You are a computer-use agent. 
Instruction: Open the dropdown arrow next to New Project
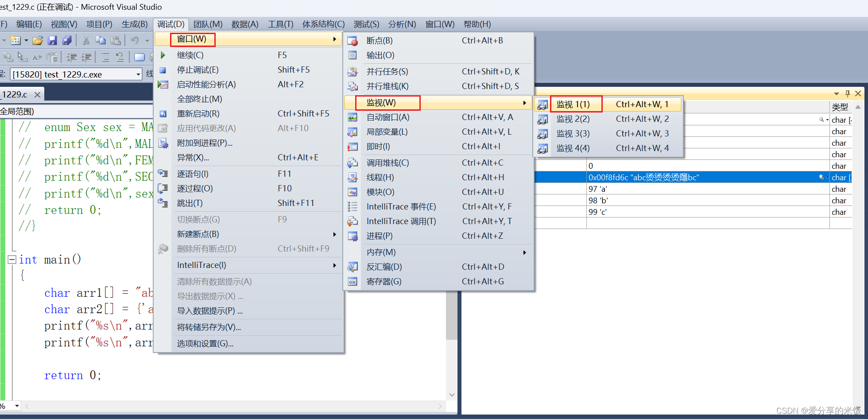26,41
